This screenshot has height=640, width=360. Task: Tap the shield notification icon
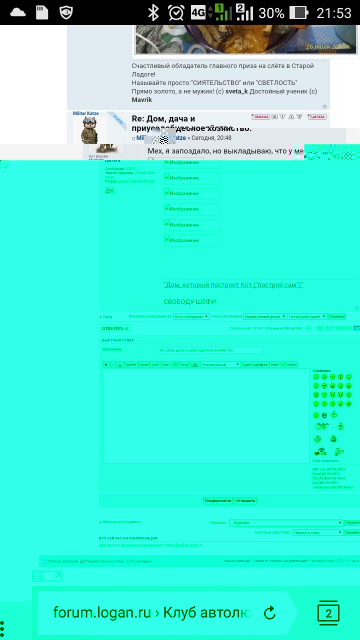(66, 13)
